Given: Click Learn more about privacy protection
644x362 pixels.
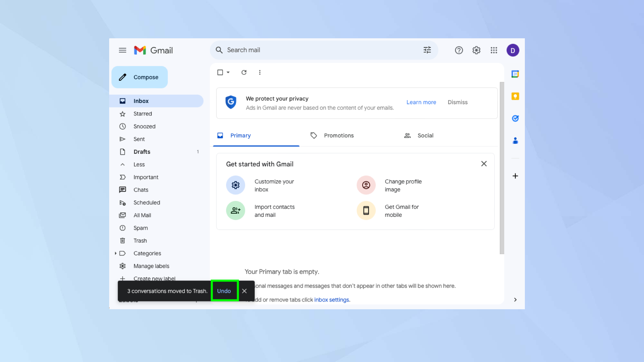Looking at the screenshot, I should click(421, 102).
